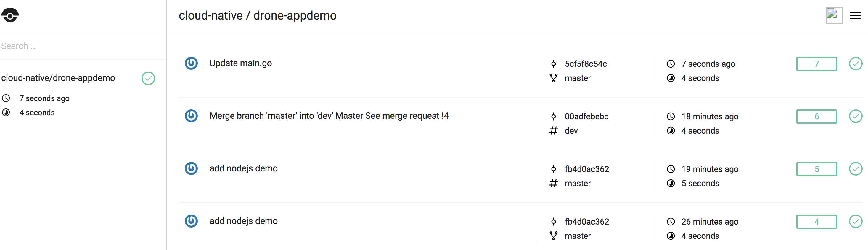Click commit hash 5cf5f8c54c
868x250 pixels.
click(586, 64)
